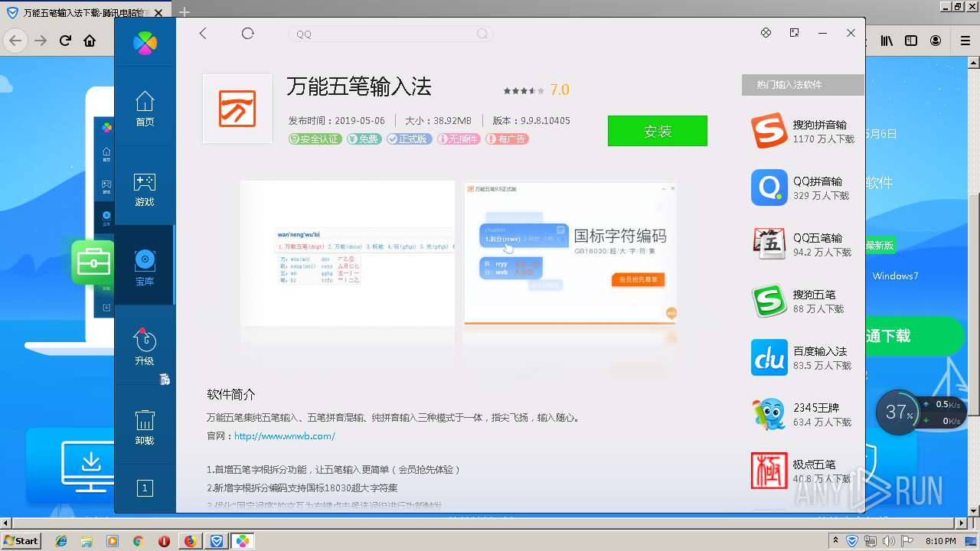Viewport: 980px width, 551px height.
Task: Click the QQ五笔输 icon
Action: 769,244
